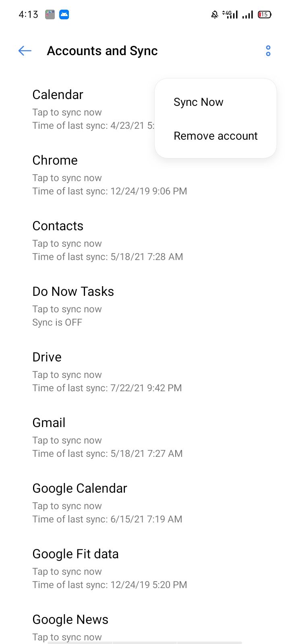This screenshot has height=644, width=290.
Task: Tap Drive to sync now
Action: point(107,372)
